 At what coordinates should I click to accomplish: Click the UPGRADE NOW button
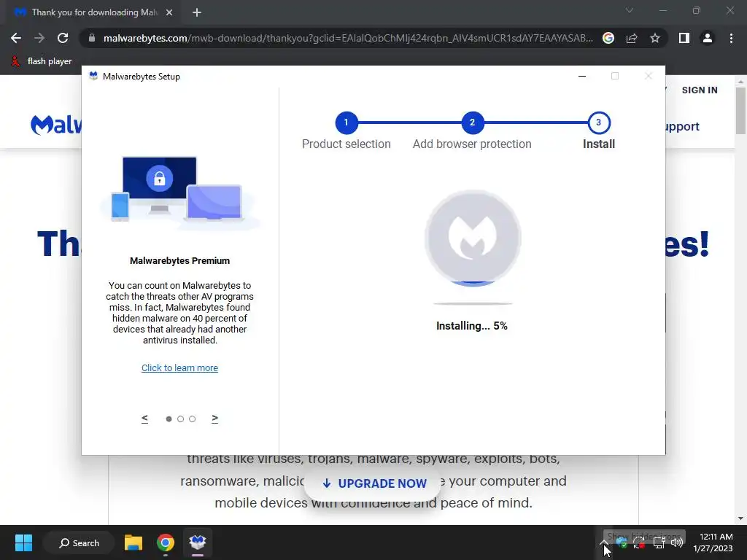pyautogui.click(x=374, y=483)
